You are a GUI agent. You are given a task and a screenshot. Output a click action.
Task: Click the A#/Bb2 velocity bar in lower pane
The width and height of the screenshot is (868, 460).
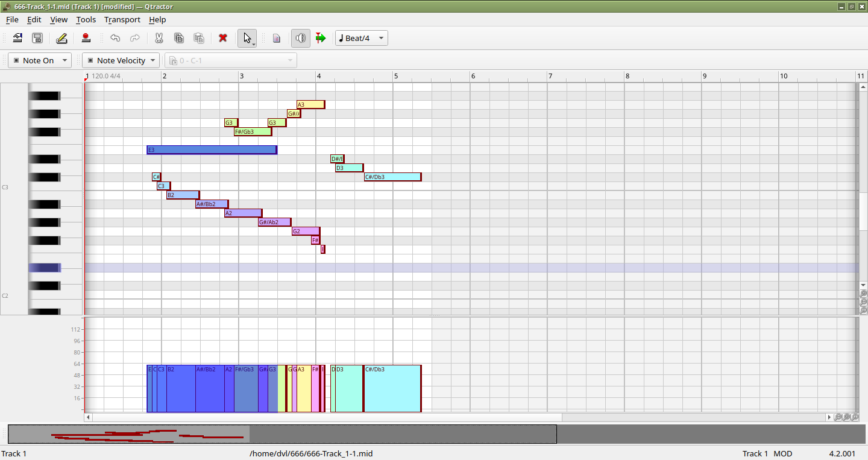point(210,388)
